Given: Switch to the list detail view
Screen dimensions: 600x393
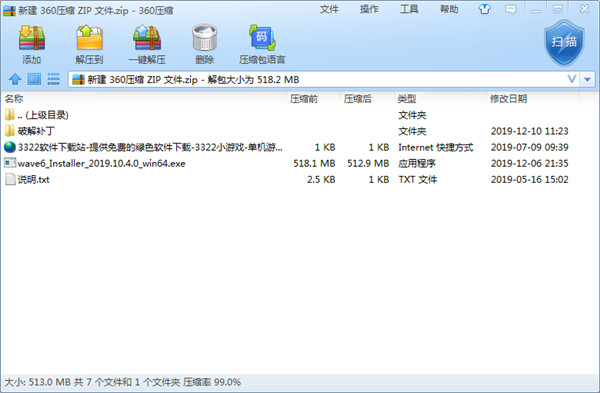Looking at the screenshot, I should (53, 79).
